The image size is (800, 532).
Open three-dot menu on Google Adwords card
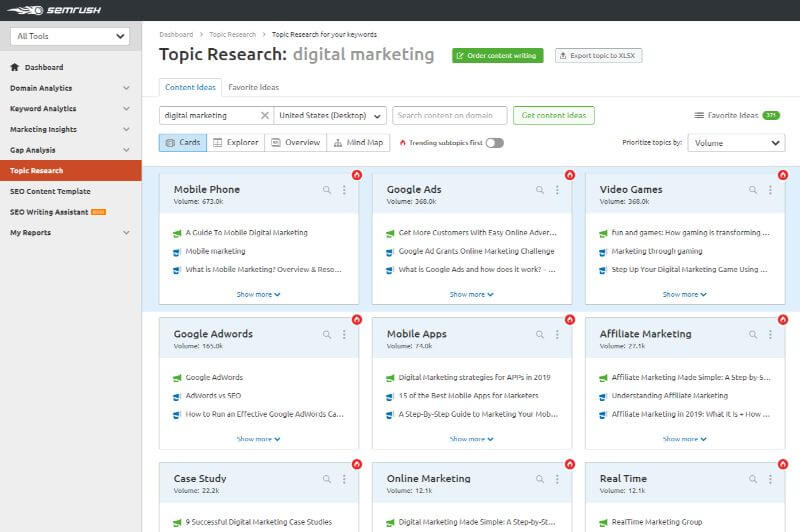(x=344, y=335)
